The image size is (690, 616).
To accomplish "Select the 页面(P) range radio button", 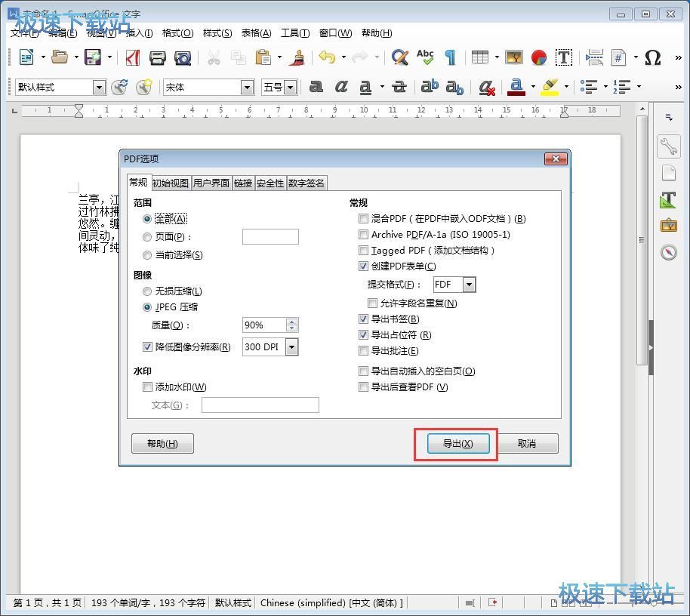I will tap(146, 236).
